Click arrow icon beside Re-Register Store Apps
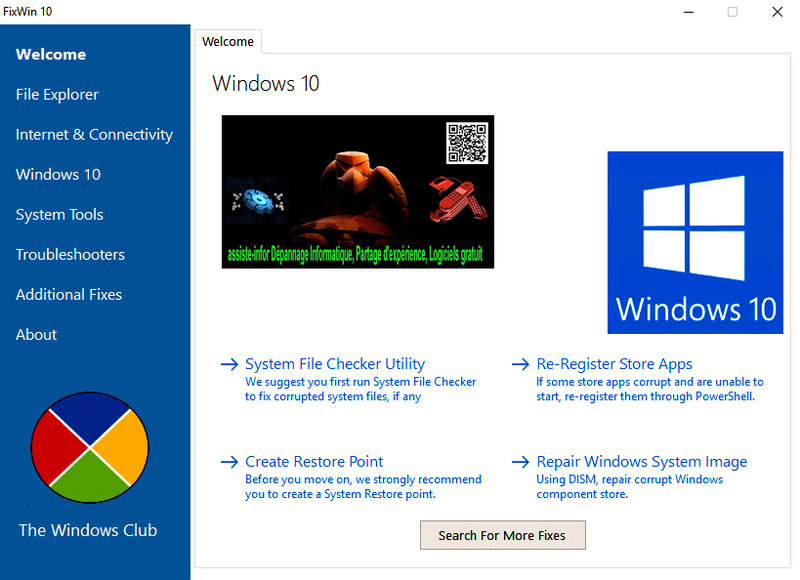Image resolution: width=800 pixels, height=580 pixels. click(x=520, y=364)
